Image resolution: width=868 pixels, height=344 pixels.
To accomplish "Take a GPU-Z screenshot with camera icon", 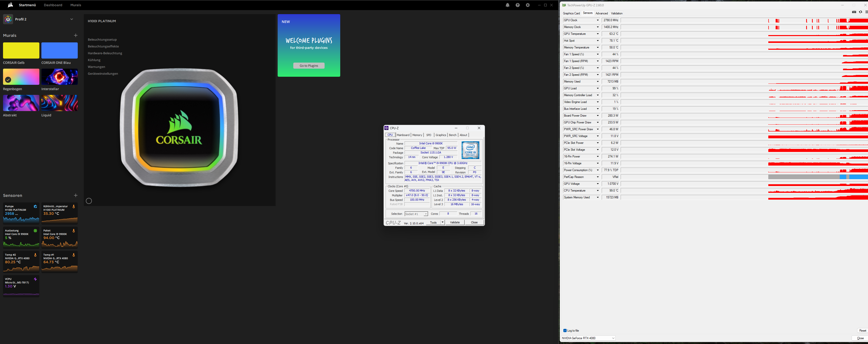I will (854, 12).
